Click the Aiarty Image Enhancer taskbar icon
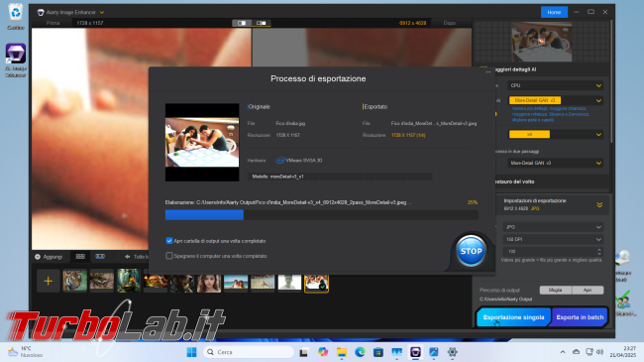 tap(415, 352)
